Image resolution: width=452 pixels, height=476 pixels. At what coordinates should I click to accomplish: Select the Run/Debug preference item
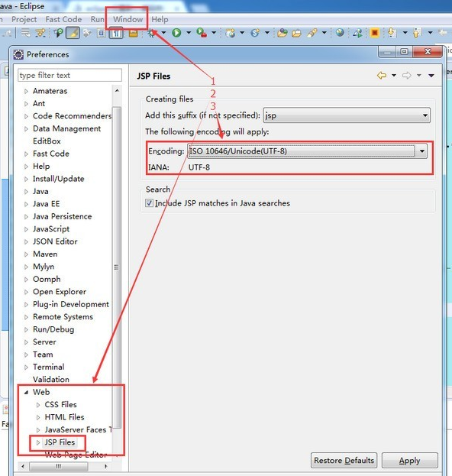pos(53,329)
